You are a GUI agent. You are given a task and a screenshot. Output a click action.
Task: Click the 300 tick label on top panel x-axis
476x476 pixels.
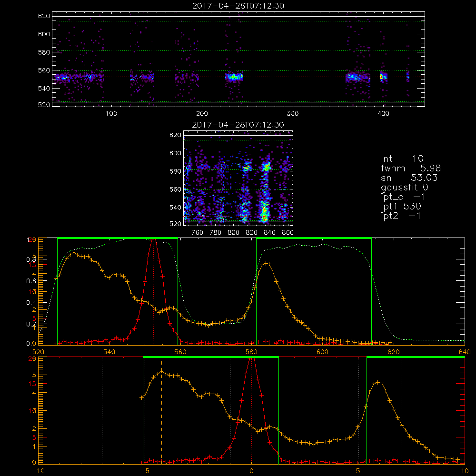coord(293,114)
